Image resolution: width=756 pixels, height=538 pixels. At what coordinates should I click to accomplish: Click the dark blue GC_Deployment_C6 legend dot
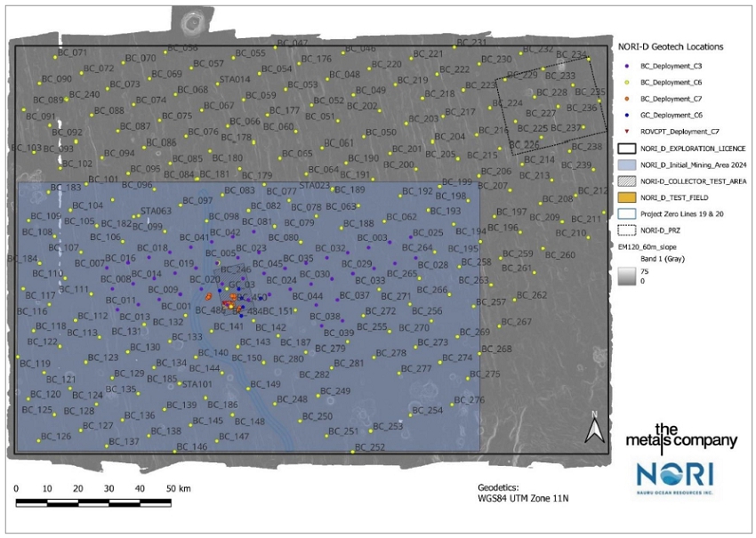pyautogui.click(x=628, y=115)
